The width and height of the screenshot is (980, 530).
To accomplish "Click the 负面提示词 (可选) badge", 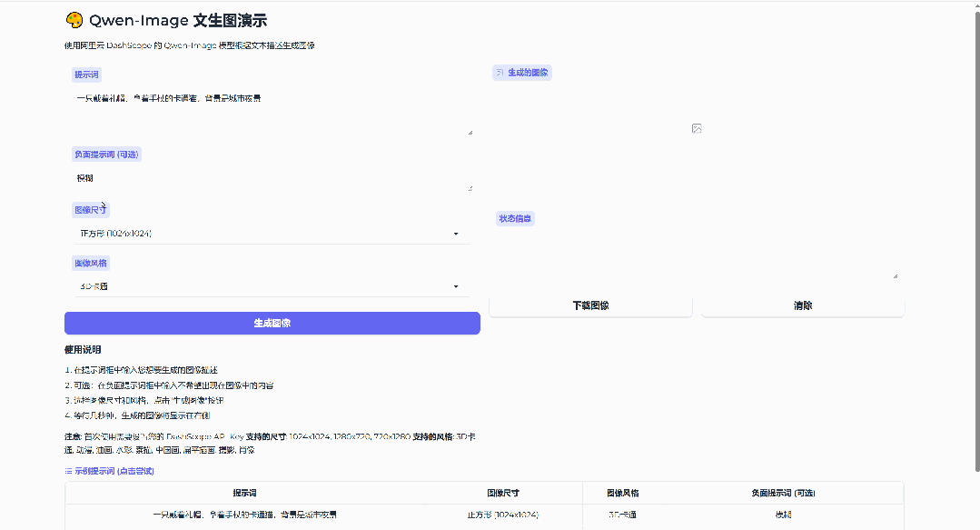I will [104, 154].
